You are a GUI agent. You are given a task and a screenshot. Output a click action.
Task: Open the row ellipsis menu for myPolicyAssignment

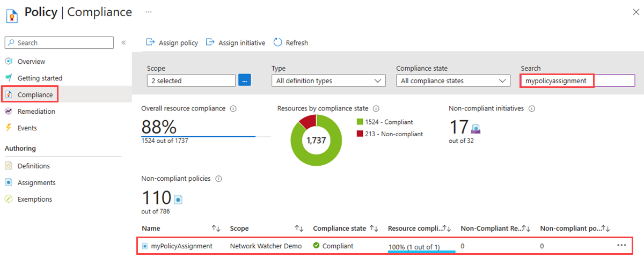tap(621, 245)
